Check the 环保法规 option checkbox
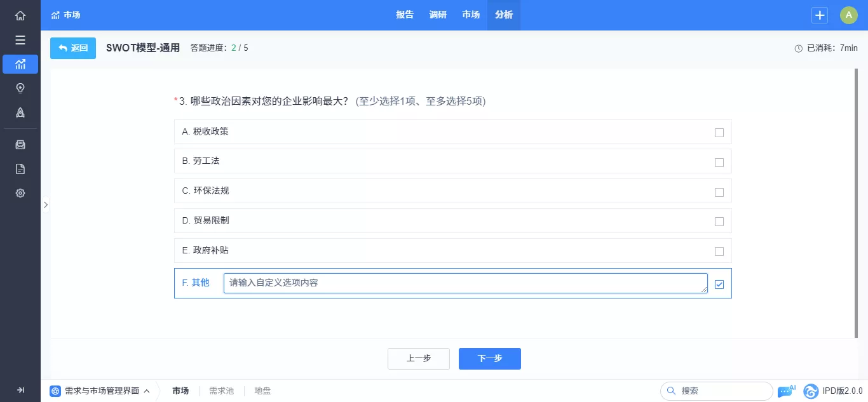 point(719,192)
